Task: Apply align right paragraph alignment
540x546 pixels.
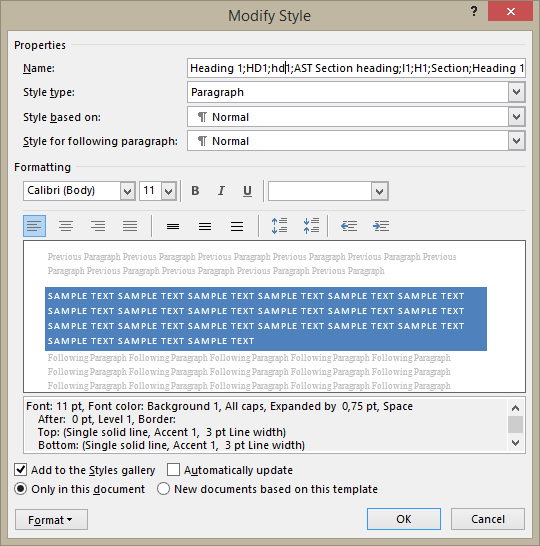Action: click(98, 226)
